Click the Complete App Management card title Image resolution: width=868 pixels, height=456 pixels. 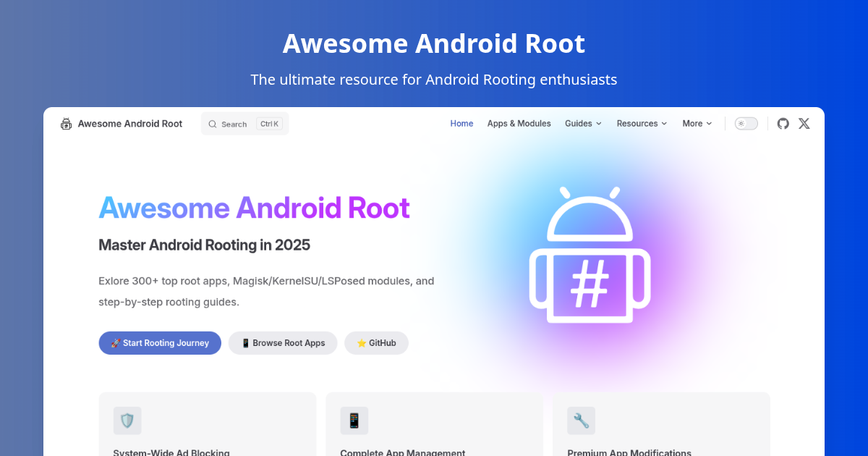[403, 452]
